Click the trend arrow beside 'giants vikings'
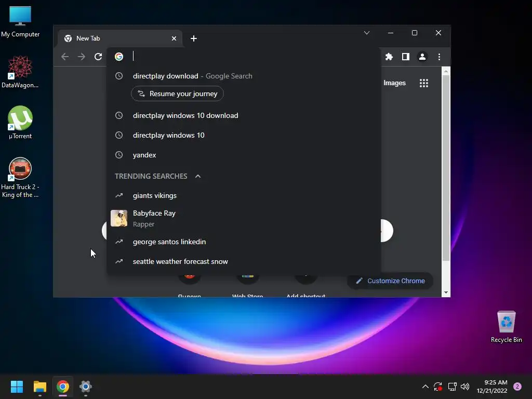The width and height of the screenshot is (532, 399). [119, 195]
